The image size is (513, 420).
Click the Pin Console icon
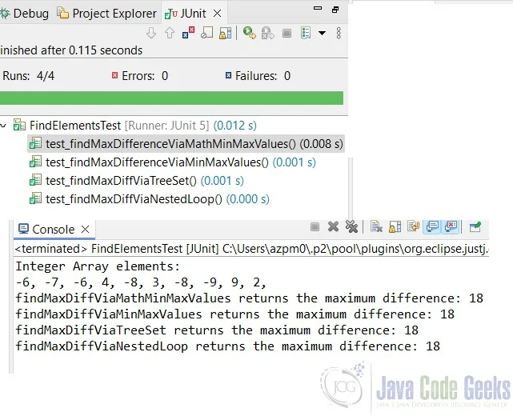[x=475, y=226]
